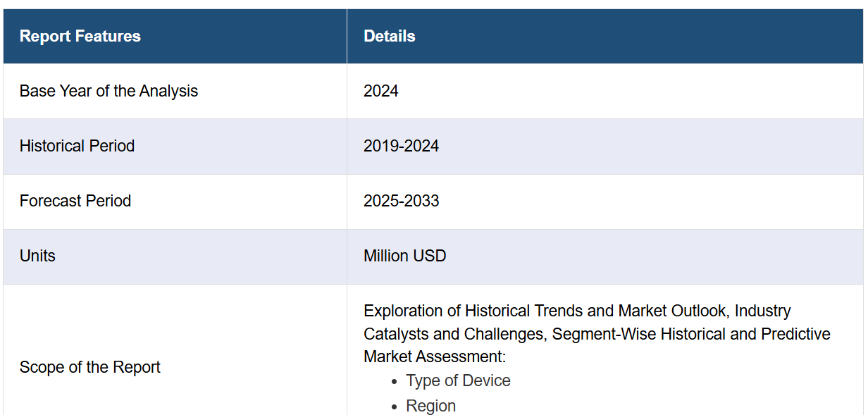Select the Forecast Period row label
This screenshot has height=415, width=868.
click(75, 201)
